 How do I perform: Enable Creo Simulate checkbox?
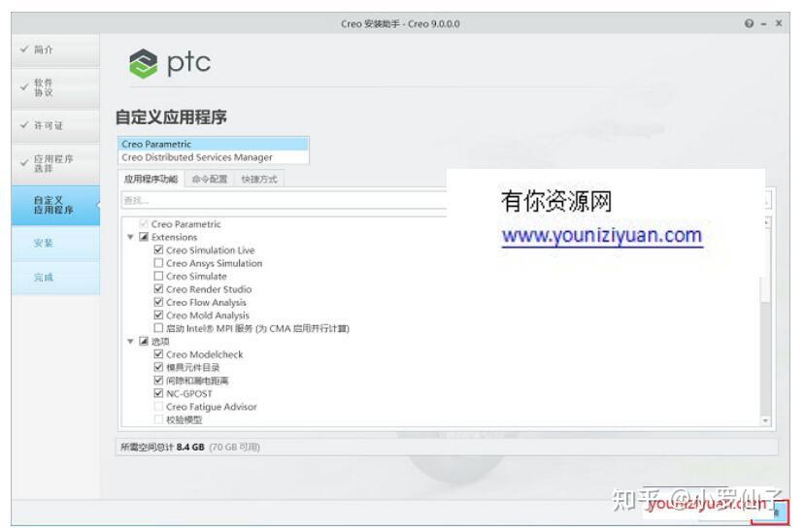(x=158, y=276)
